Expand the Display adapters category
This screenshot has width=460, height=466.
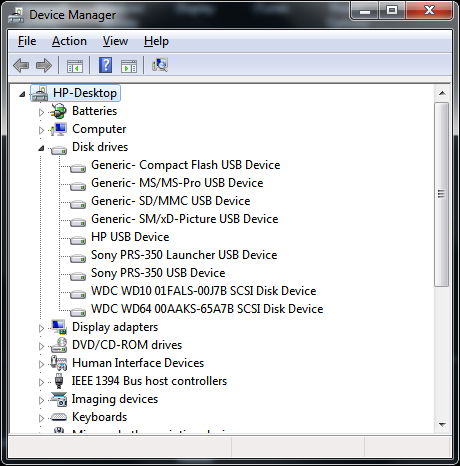click(x=41, y=328)
